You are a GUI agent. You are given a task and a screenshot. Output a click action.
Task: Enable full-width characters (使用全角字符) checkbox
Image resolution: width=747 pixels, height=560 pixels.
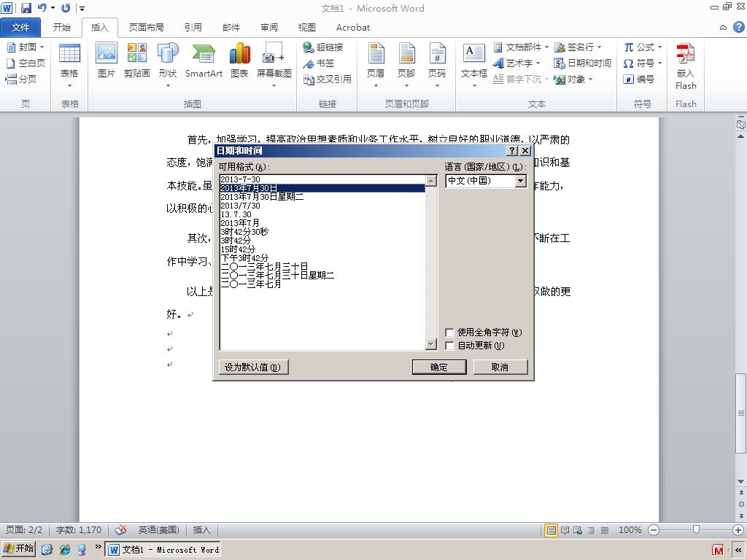click(449, 332)
